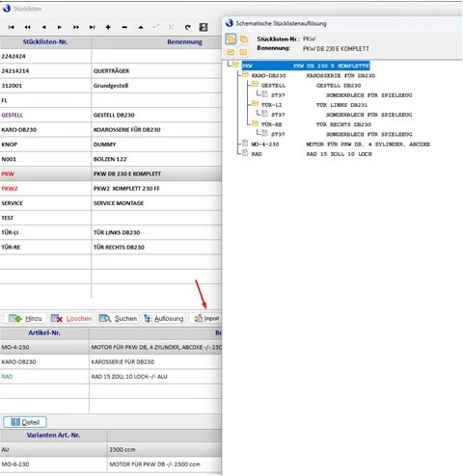This screenshot has height=476, width=463.
Task: Select the AU 2300 ccm variant row
Action: [x=111, y=450]
